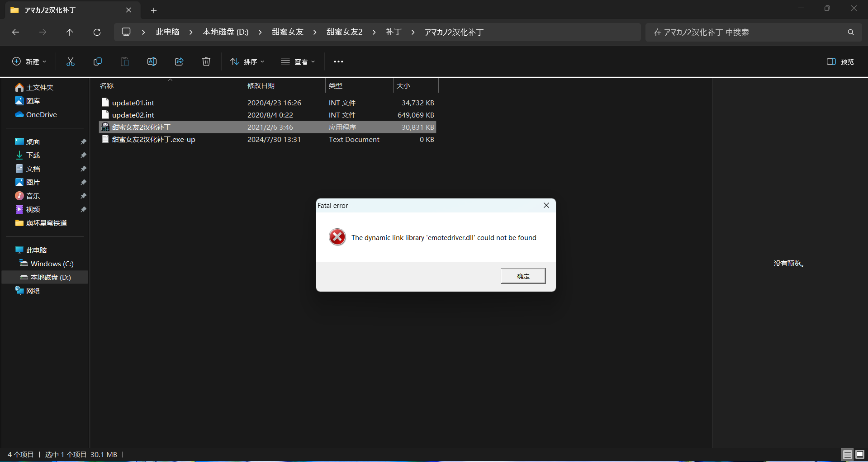Expand chevron before 此电脑 in address bar
The width and height of the screenshot is (868, 462).
click(x=143, y=32)
